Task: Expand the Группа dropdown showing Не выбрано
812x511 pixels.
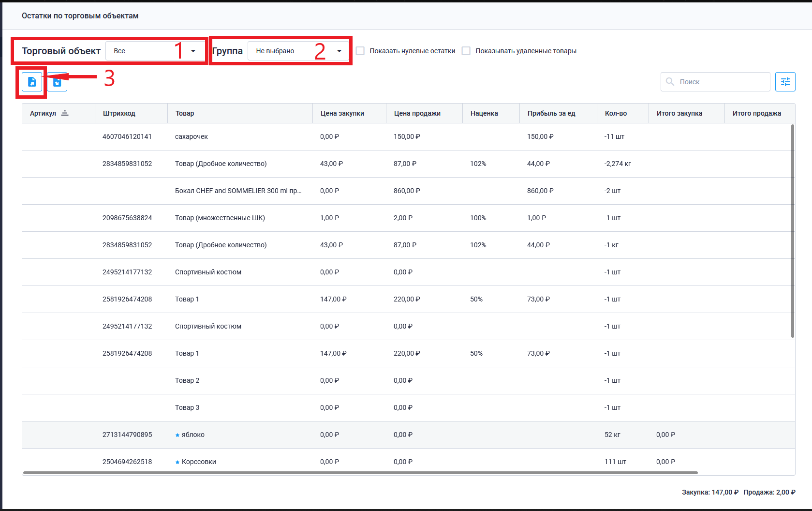Action: [x=298, y=51]
